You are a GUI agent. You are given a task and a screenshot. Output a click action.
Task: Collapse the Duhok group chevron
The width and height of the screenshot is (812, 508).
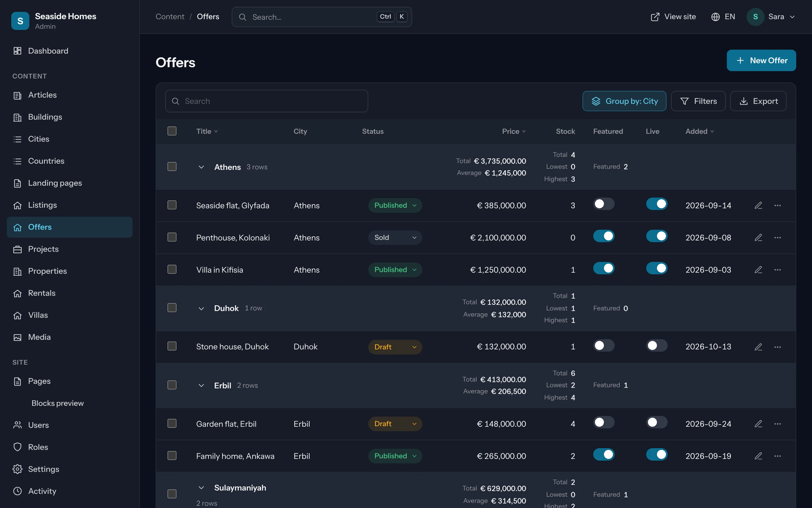[201, 308]
